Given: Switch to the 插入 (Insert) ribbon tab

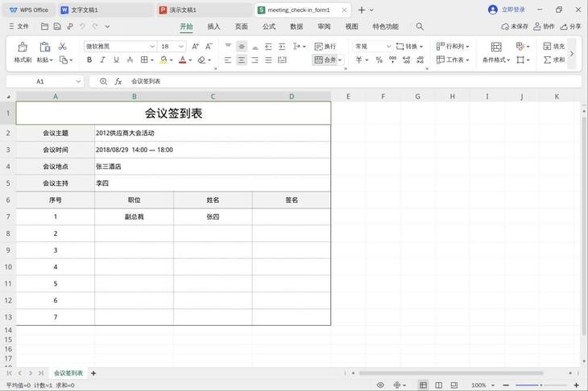Looking at the screenshot, I should tap(213, 27).
